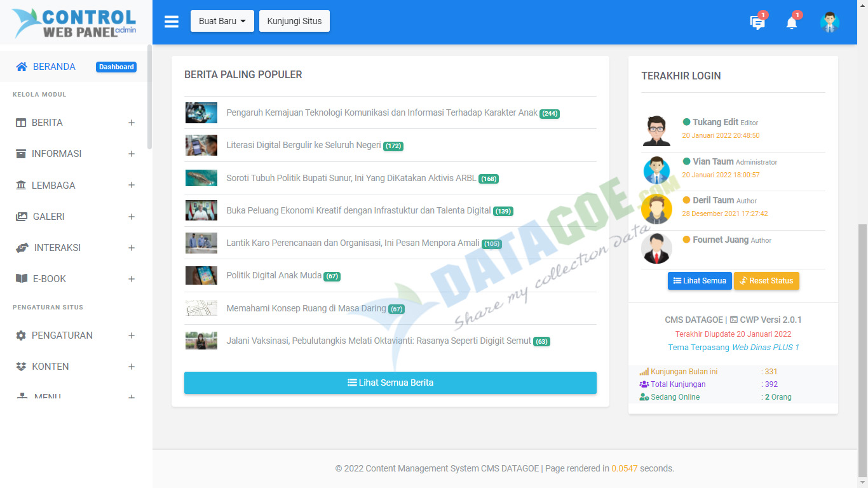
Task: Click the Pengaturan gear icon
Action: coord(21,335)
